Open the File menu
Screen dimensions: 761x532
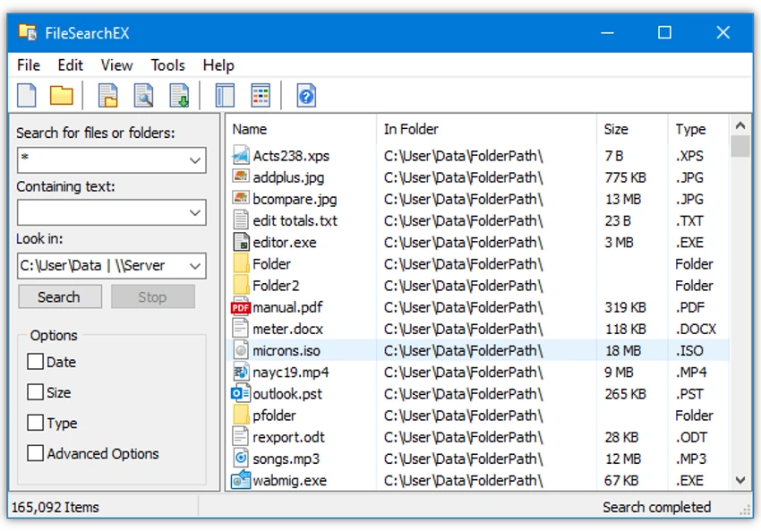28,65
